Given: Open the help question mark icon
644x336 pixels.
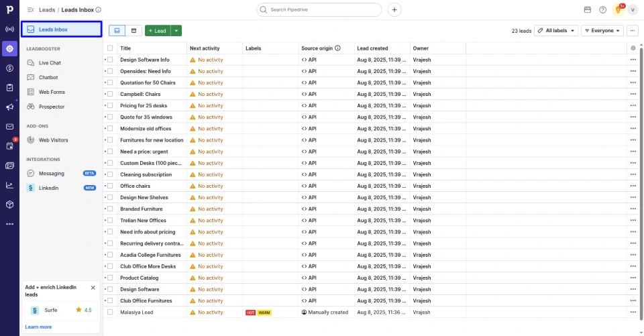Looking at the screenshot, I should pos(602,10).
